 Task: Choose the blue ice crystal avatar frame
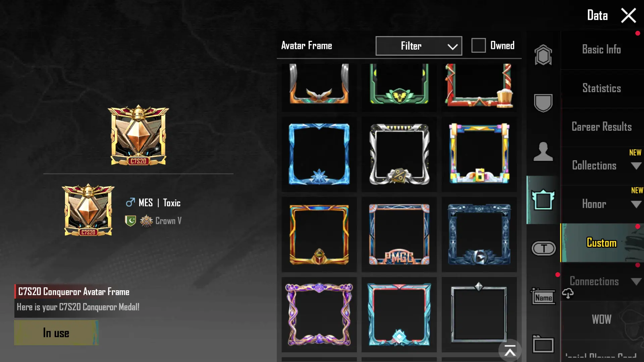pos(319,154)
